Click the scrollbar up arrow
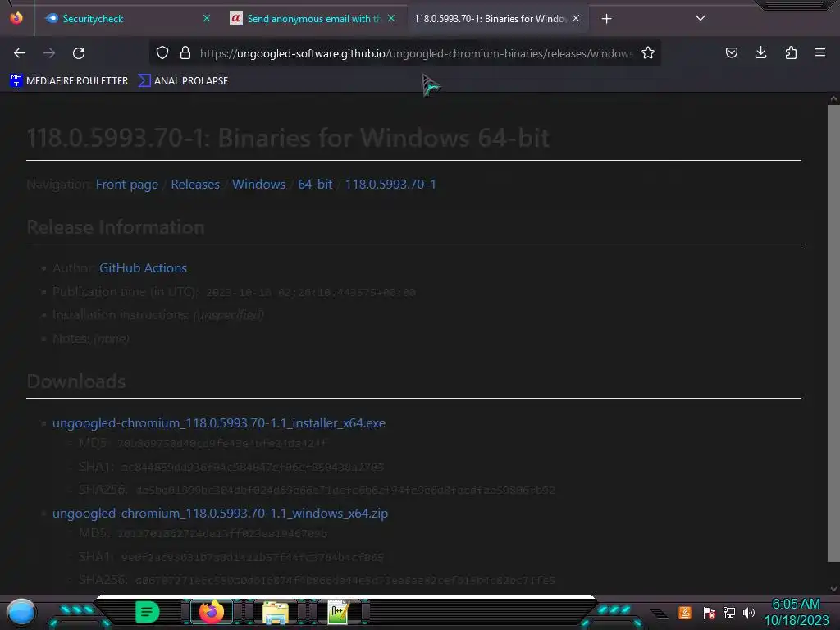Image resolution: width=840 pixels, height=630 pixels. coord(833,98)
